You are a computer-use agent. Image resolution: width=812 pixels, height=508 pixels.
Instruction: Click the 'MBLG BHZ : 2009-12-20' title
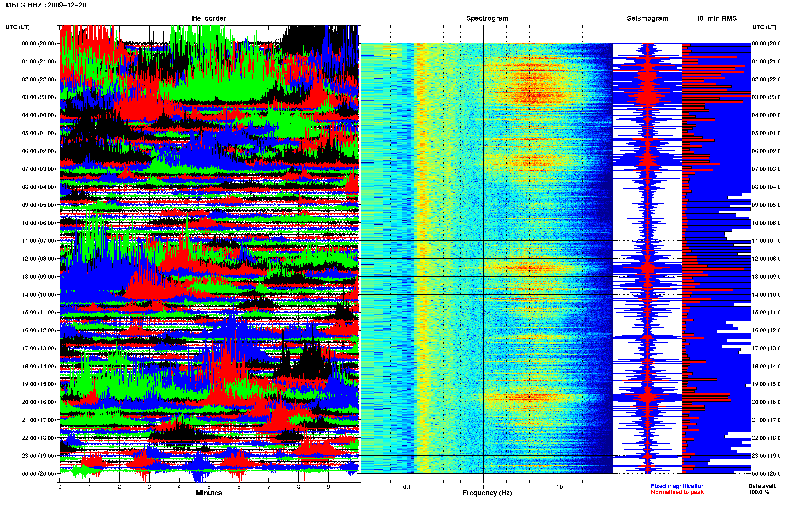(x=46, y=5)
